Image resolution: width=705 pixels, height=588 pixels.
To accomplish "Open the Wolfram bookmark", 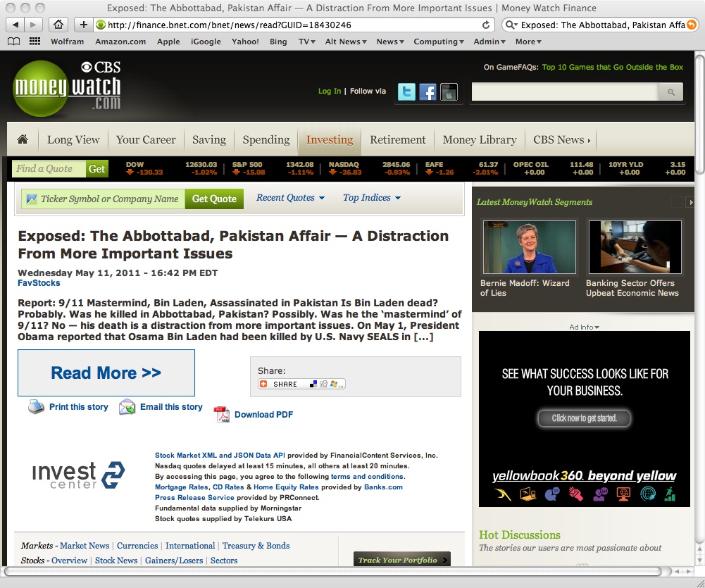I will coord(67,42).
